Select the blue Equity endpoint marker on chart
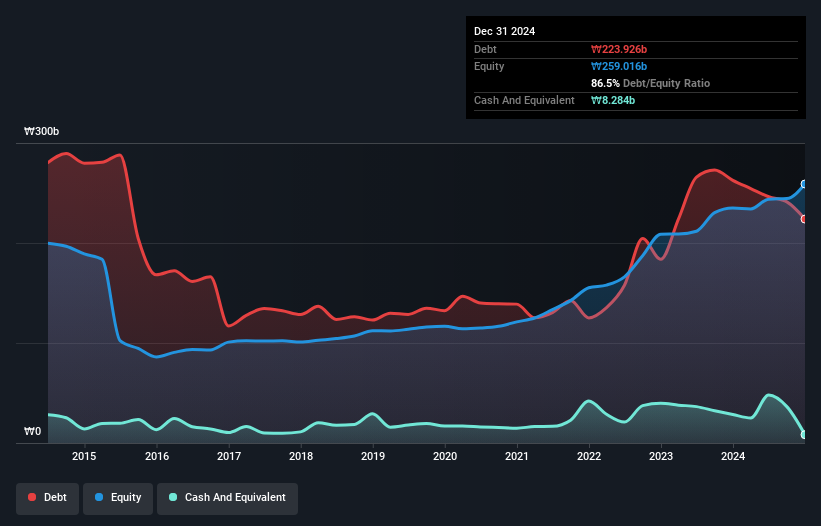Viewport: 821px width, 526px height. click(x=804, y=184)
